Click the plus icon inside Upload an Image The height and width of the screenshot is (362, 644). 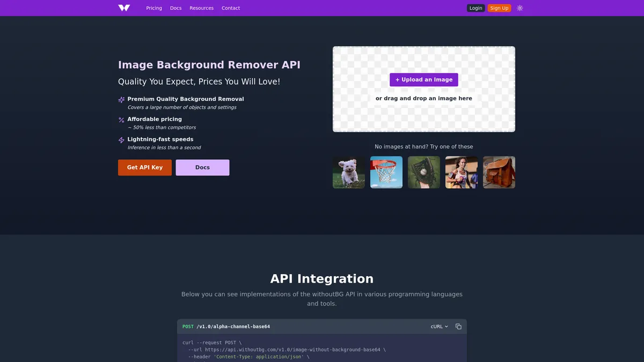[x=398, y=79]
